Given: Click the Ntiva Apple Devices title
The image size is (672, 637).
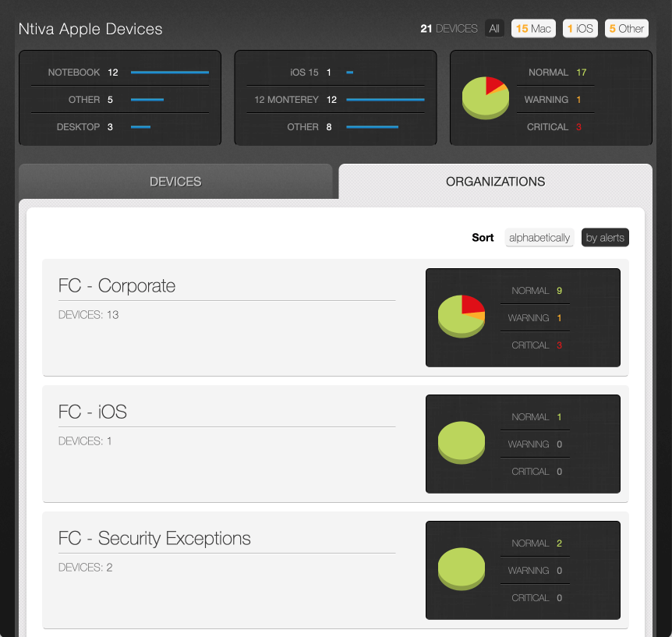Looking at the screenshot, I should pos(90,29).
